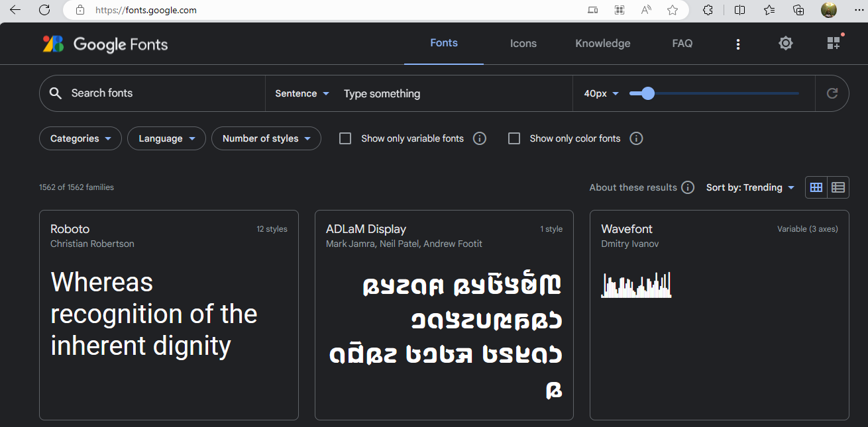Screen dimensions: 868x427
Task: Open browser favorites list icon
Action: [x=769, y=10]
